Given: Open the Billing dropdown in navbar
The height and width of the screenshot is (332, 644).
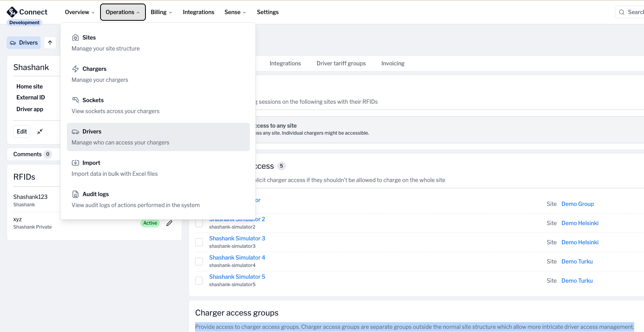Looking at the screenshot, I should point(161,12).
